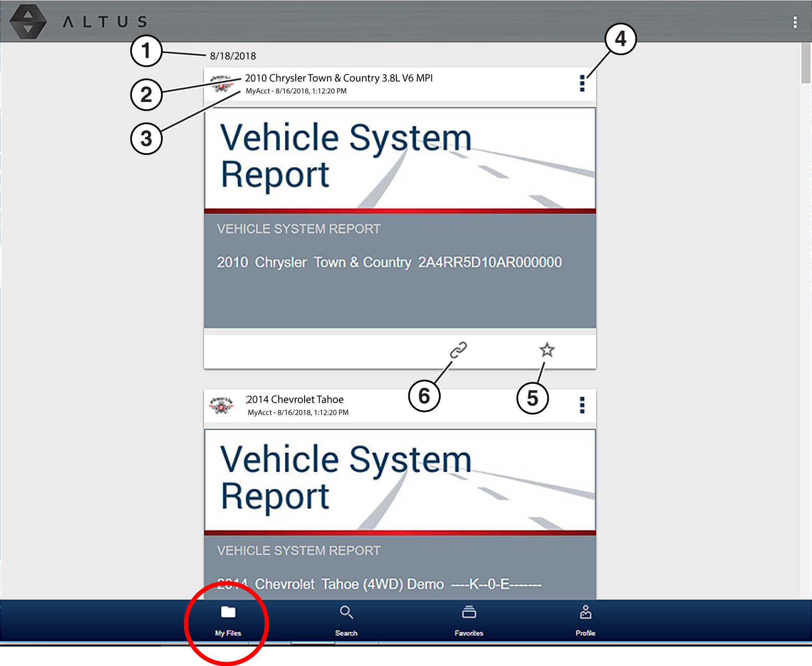Click shop logo on Chrysler card header
812x666 pixels.
tap(223, 83)
